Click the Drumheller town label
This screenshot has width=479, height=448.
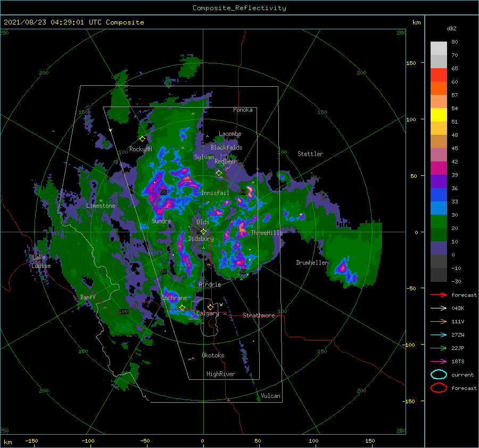click(312, 263)
